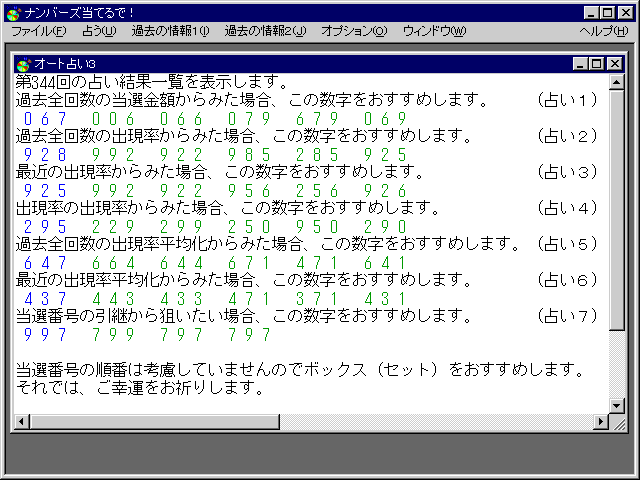Click the green number 250
Image resolution: width=640 pixels, height=480 pixels.
click(x=249, y=227)
